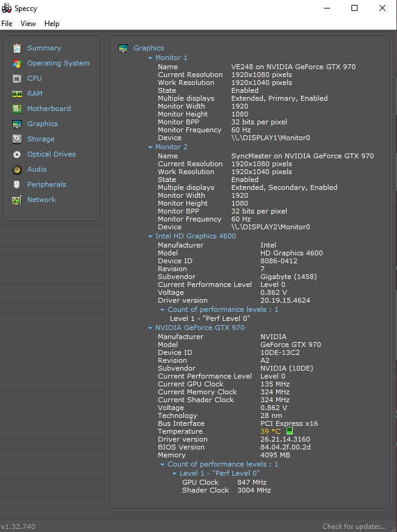This screenshot has width=397, height=532.
Task: Collapse the Monitor 1 tree node
Action: pyautogui.click(x=150, y=58)
